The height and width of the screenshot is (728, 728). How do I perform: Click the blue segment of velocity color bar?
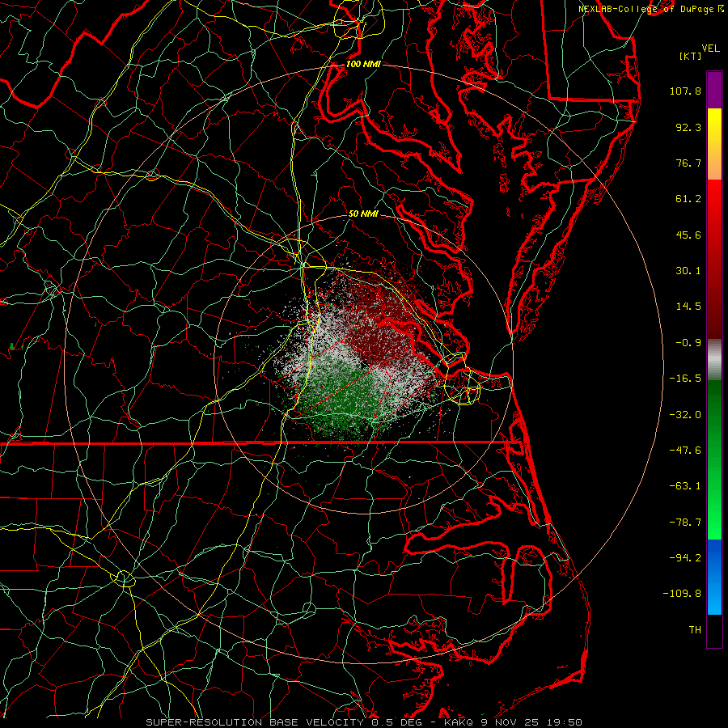(x=714, y=577)
